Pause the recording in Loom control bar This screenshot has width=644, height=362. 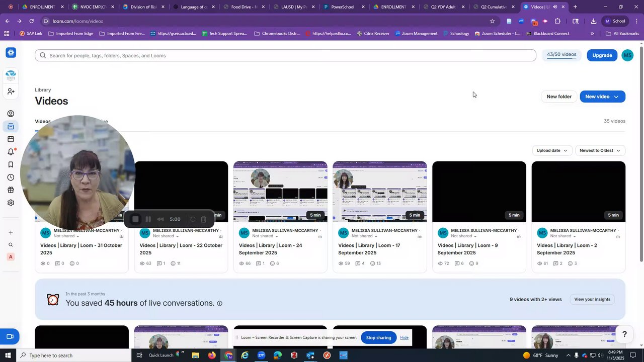tap(148, 219)
